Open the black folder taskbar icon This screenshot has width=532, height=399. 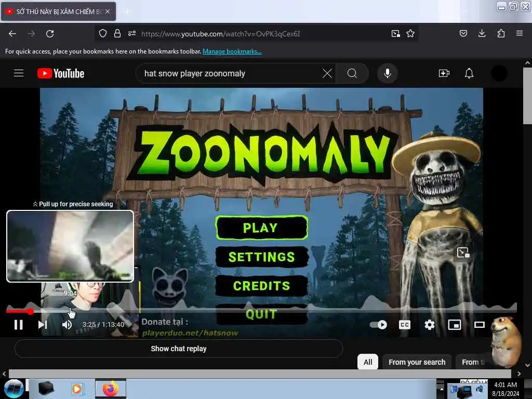tap(46, 389)
